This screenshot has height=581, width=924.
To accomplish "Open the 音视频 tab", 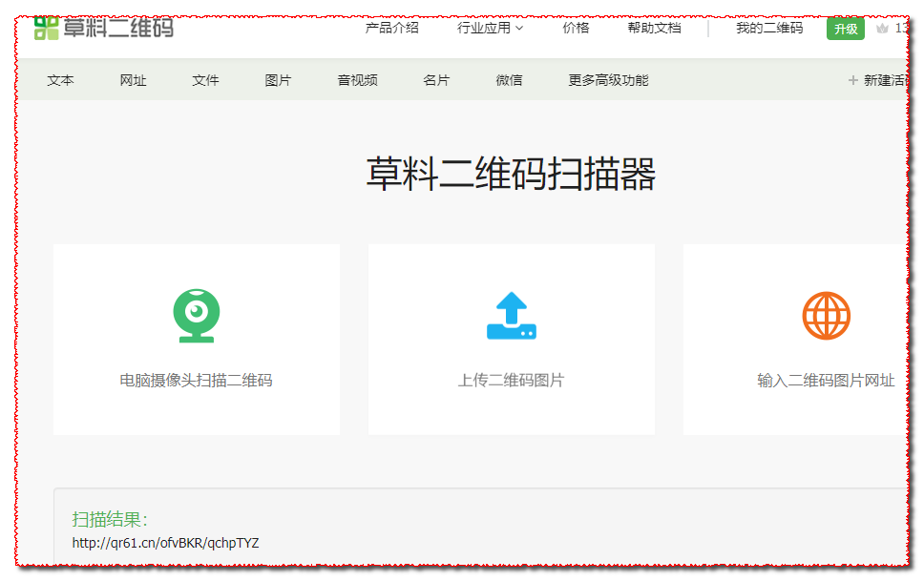I will tap(357, 80).
